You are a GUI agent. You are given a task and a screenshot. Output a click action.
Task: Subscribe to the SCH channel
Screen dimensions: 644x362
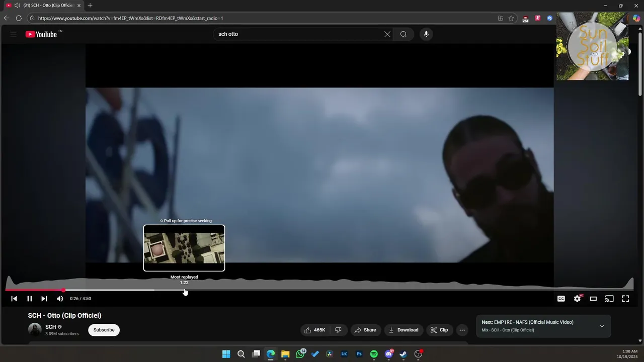[x=104, y=330]
